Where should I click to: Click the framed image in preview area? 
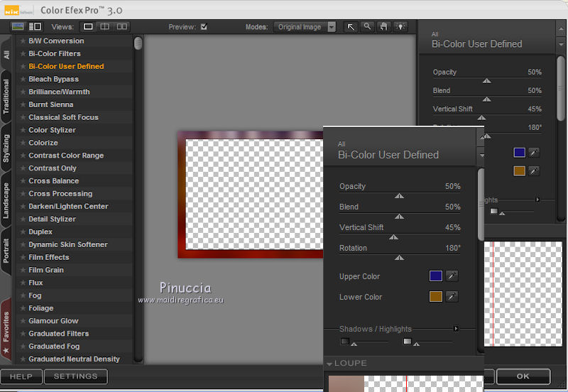(x=251, y=194)
